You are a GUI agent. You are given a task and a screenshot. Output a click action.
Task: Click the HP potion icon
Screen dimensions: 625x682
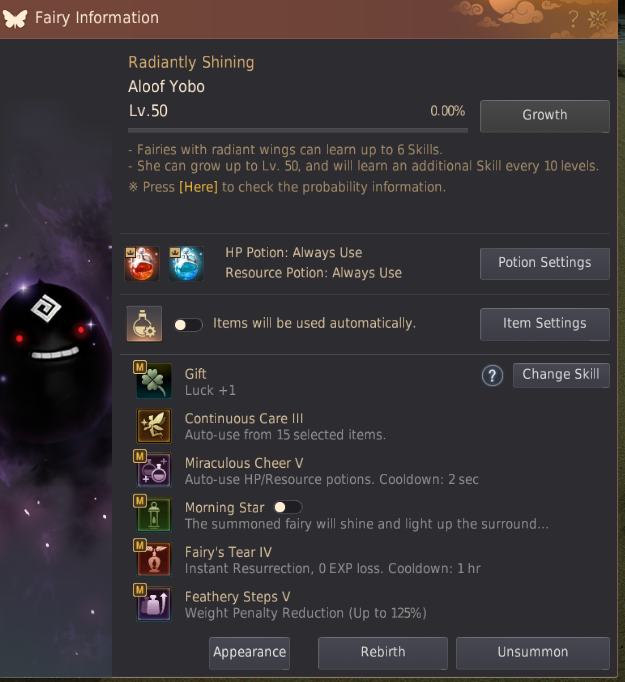142,263
